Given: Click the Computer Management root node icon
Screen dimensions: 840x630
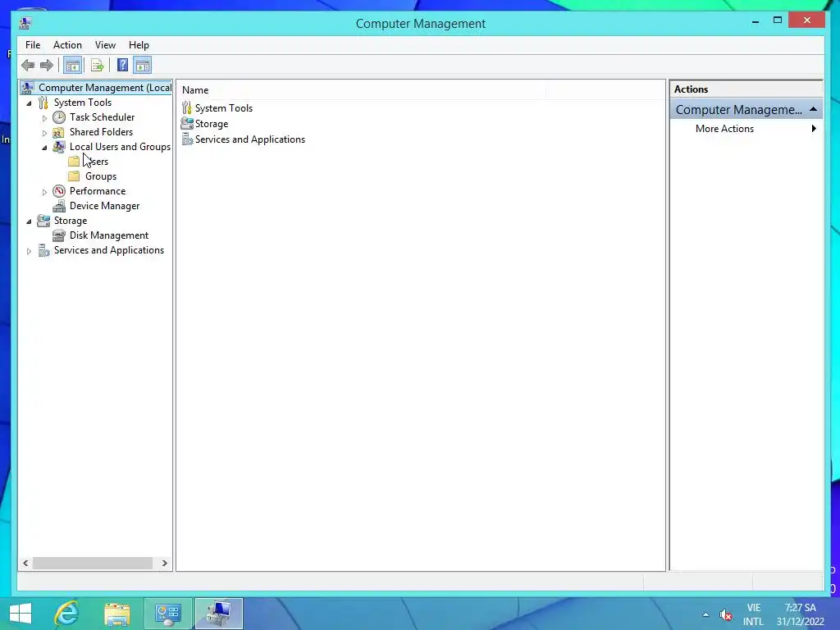Looking at the screenshot, I should coord(27,87).
